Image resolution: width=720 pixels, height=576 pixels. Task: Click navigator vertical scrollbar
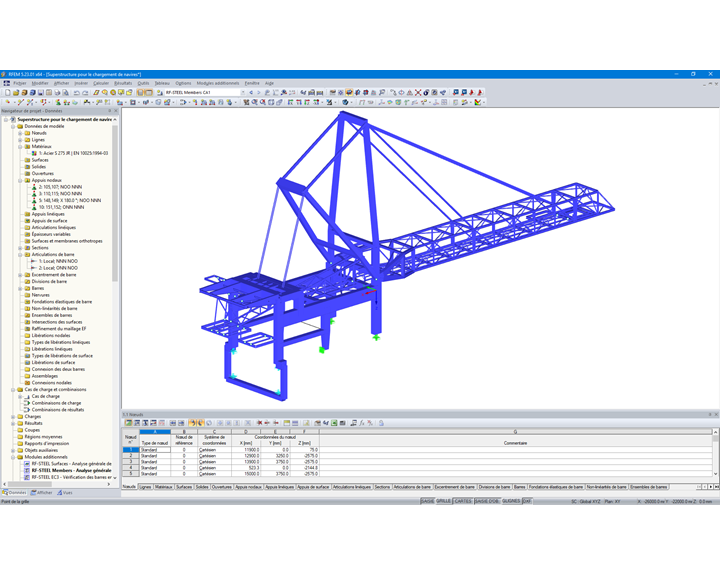[x=115, y=202]
